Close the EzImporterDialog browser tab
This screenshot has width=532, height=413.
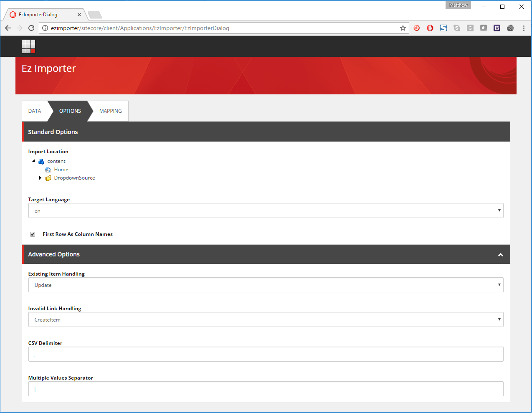click(79, 15)
